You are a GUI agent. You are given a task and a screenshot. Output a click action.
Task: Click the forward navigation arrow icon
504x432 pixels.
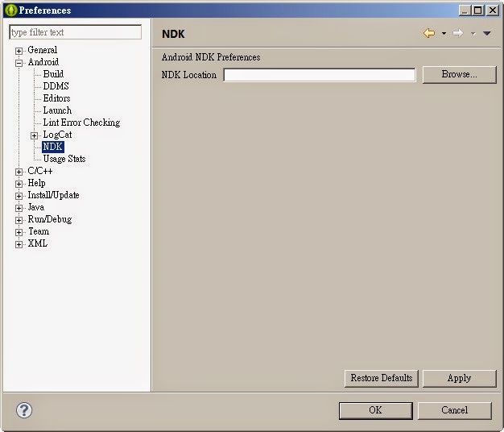coord(458,33)
